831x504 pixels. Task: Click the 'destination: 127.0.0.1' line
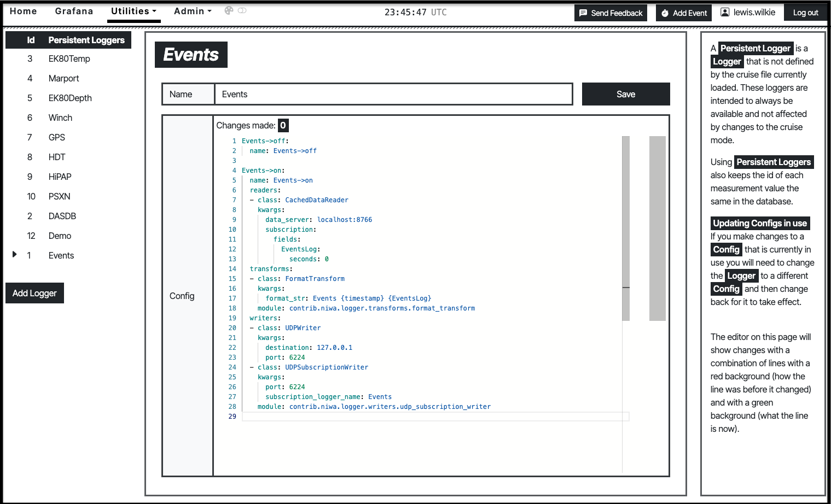tap(309, 348)
